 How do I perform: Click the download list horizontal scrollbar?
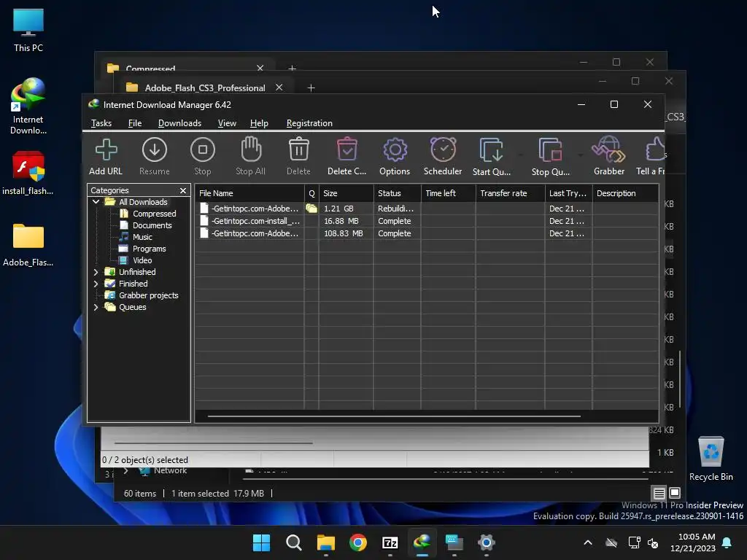(394, 416)
